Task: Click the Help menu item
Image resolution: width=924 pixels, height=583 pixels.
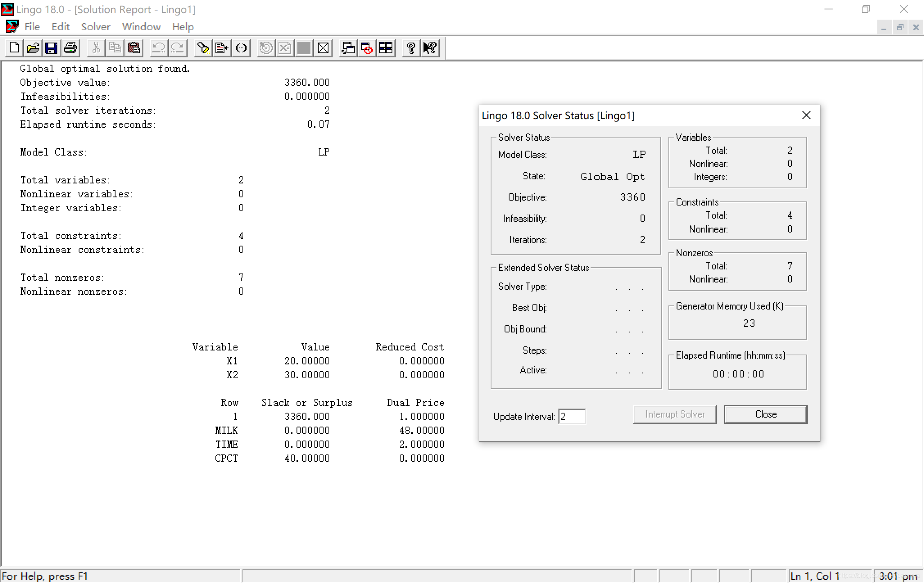Action: click(182, 27)
